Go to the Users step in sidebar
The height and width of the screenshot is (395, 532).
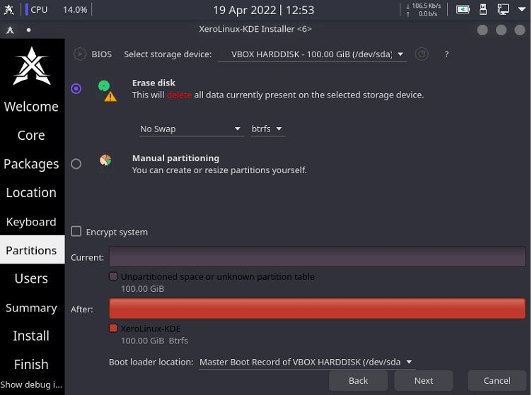point(32,278)
